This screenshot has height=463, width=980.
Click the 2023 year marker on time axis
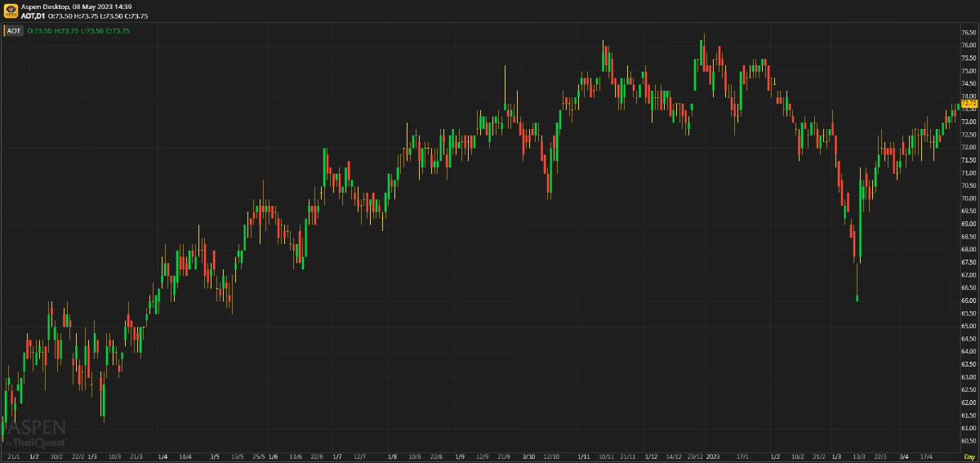coord(713,456)
